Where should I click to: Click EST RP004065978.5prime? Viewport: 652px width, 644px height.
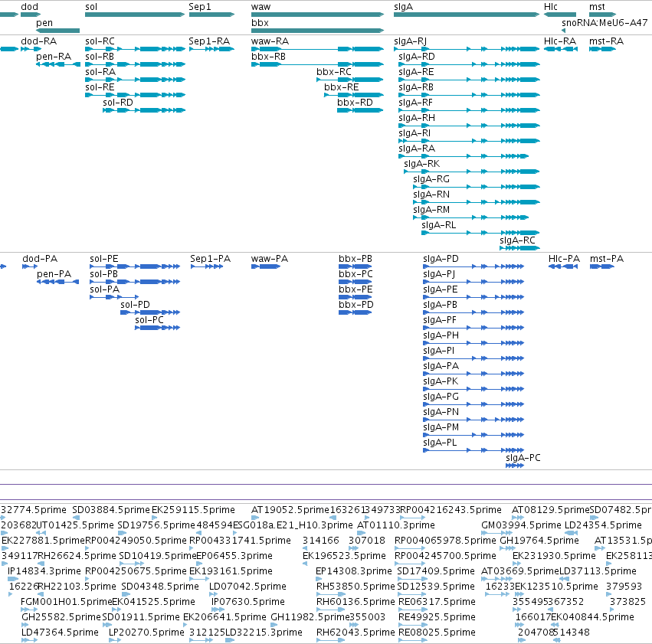pyautogui.click(x=445, y=541)
